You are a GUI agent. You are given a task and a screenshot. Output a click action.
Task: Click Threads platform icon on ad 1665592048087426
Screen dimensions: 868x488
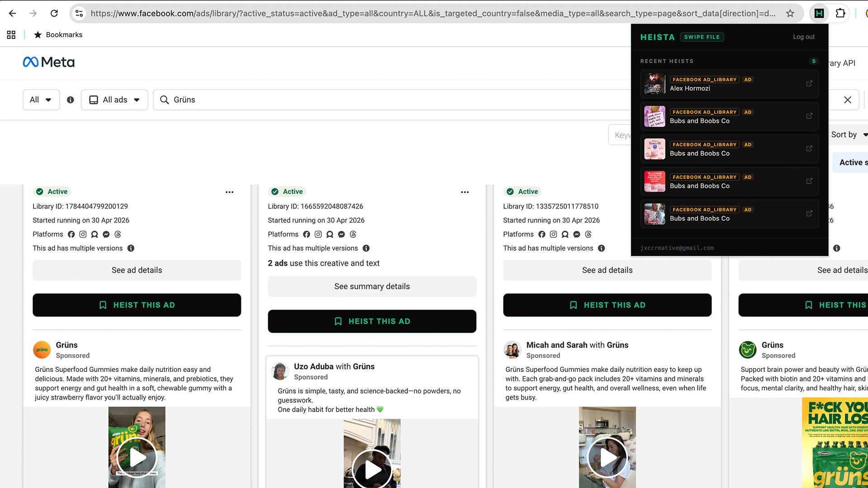tap(353, 234)
